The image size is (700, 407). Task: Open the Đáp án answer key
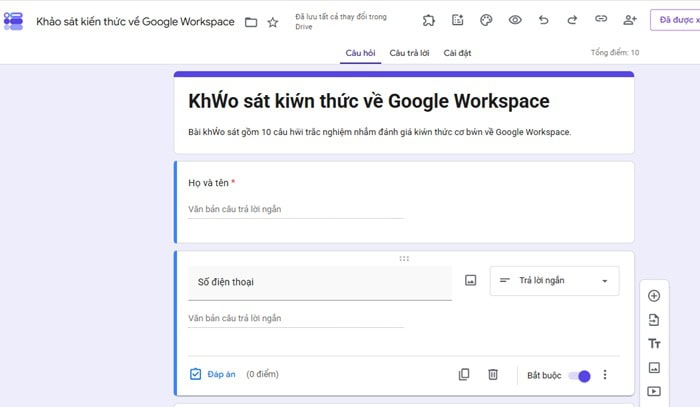coord(212,374)
